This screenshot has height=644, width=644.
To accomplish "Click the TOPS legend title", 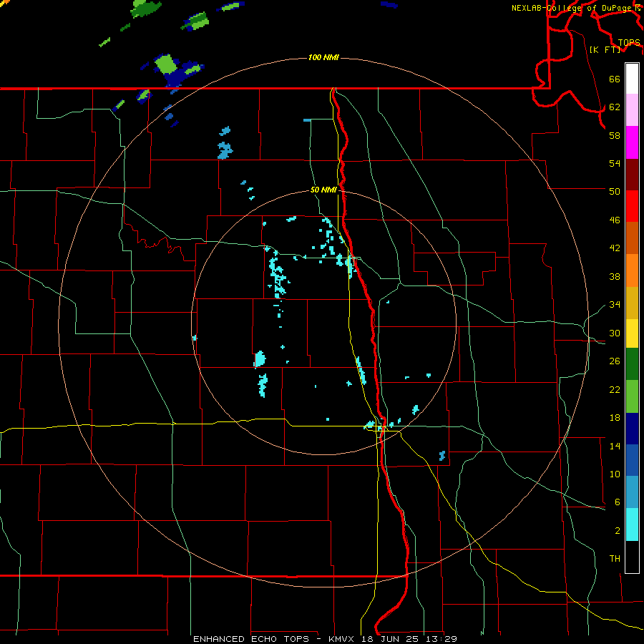I will [629, 42].
